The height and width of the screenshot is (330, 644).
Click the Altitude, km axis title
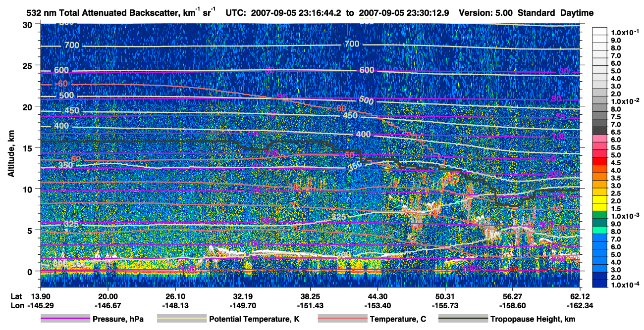[11, 147]
